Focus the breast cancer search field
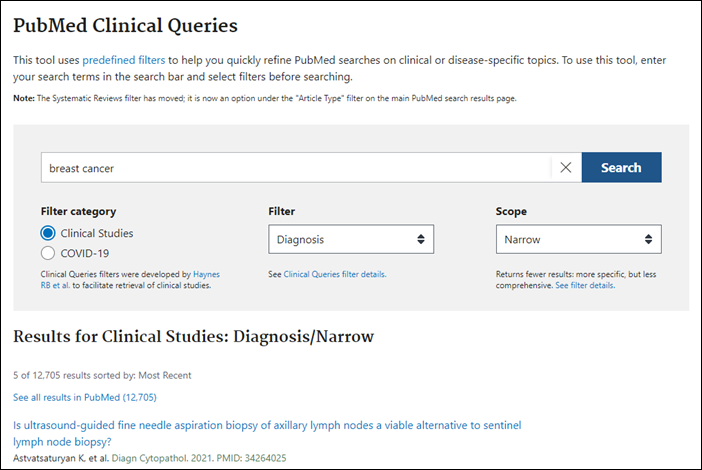 coord(296,167)
